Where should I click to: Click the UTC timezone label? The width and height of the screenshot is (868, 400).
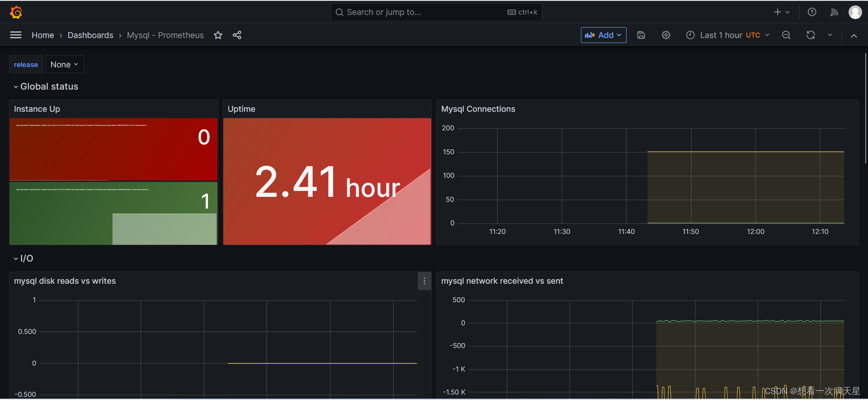coord(753,35)
